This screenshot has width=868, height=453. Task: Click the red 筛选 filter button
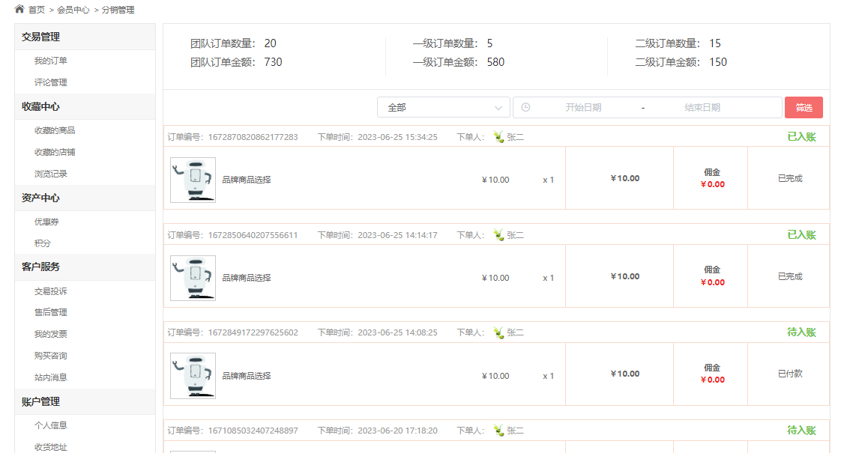(x=804, y=107)
